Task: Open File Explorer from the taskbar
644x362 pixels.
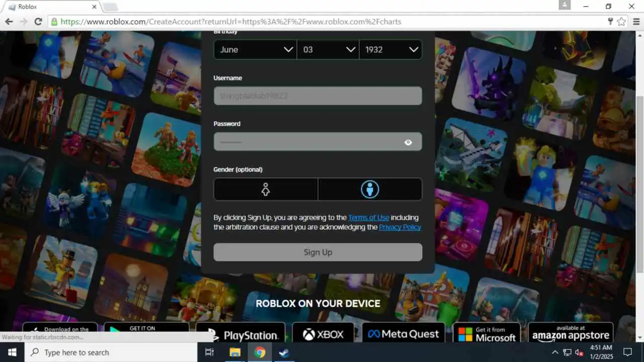Action: (235, 352)
